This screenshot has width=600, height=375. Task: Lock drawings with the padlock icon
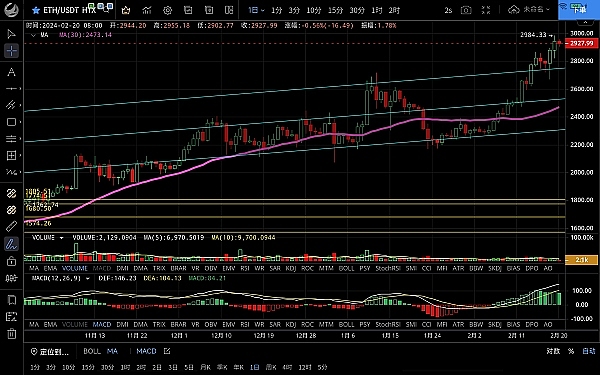click(11, 261)
